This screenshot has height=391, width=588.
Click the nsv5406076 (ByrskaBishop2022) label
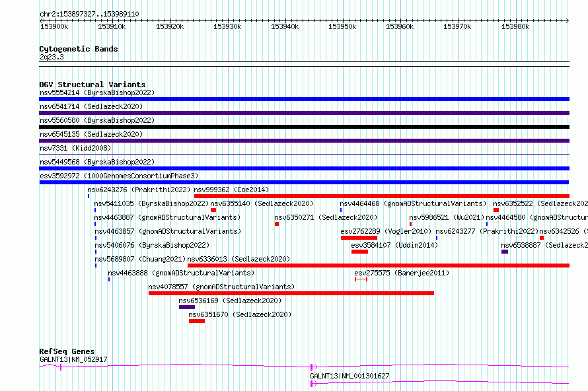(152, 245)
